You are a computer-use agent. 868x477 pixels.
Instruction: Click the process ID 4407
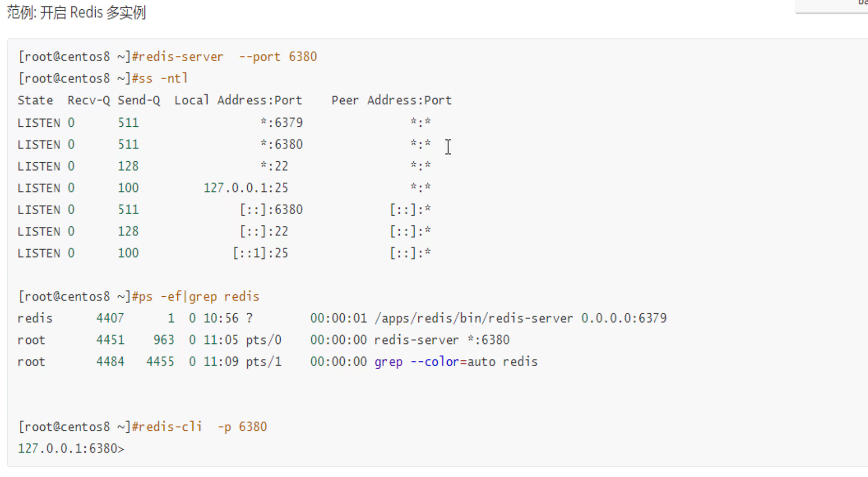110,318
